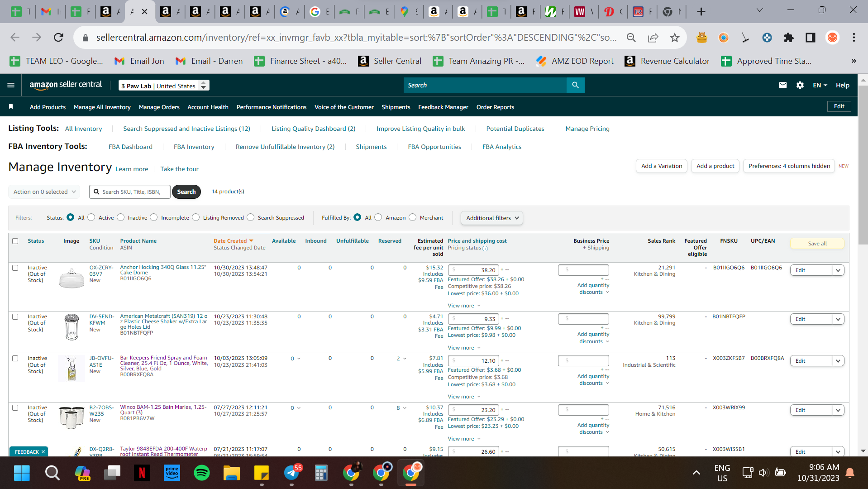Viewport: 868px width, 489px height.
Task: Click the bookmark flag icon in nav bar
Action: coord(11,107)
